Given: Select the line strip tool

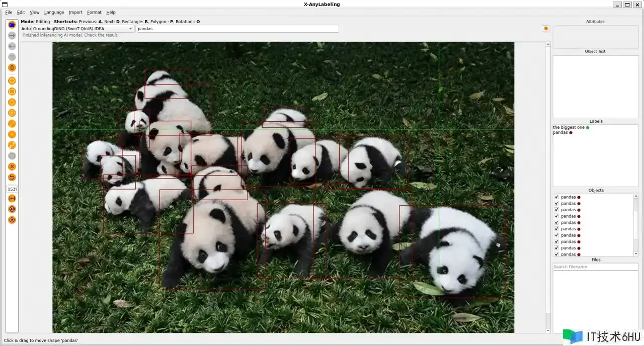Looking at the screenshot, I should pos(12,145).
